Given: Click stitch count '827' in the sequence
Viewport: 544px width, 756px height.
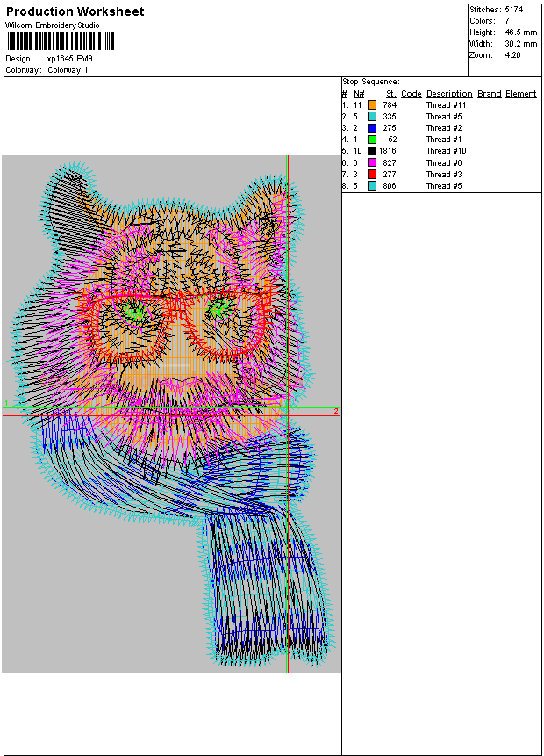Looking at the screenshot, I should (x=390, y=163).
